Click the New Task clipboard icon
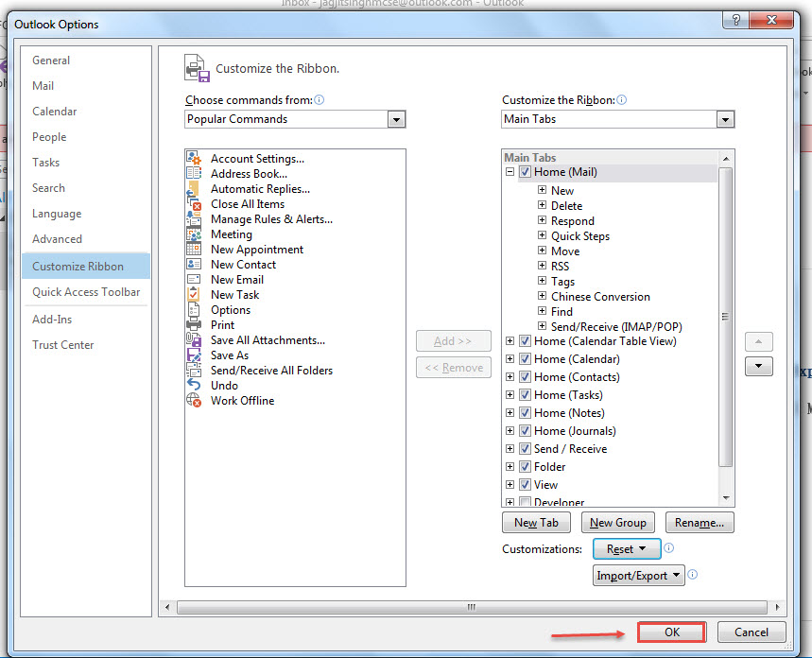This screenshot has height=658, width=812. 194,294
